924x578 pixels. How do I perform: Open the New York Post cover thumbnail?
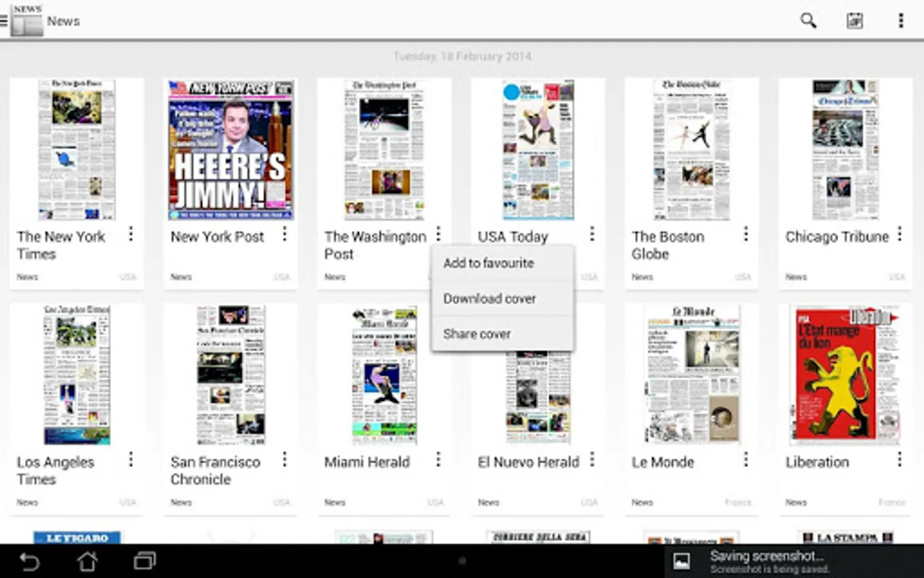[x=231, y=150]
